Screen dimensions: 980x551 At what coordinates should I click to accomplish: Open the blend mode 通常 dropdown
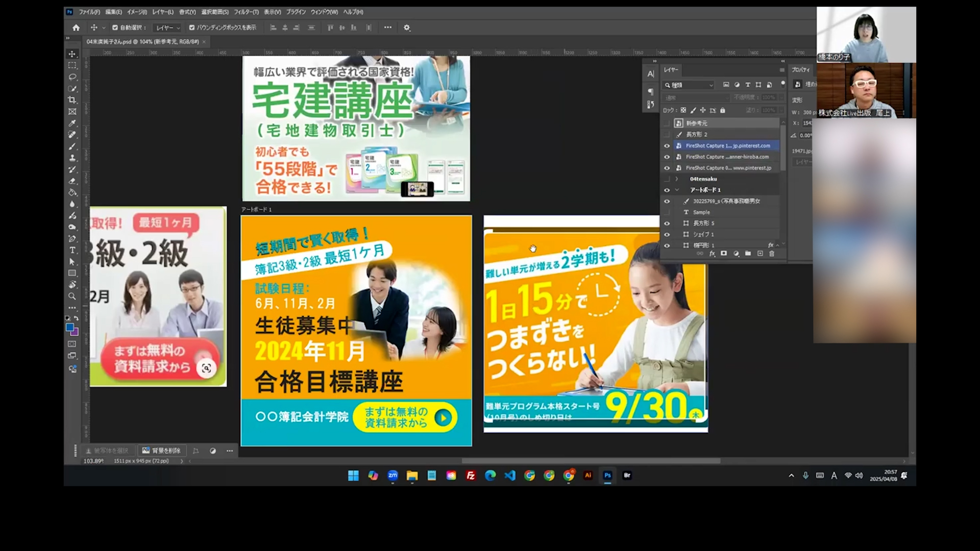coord(696,97)
